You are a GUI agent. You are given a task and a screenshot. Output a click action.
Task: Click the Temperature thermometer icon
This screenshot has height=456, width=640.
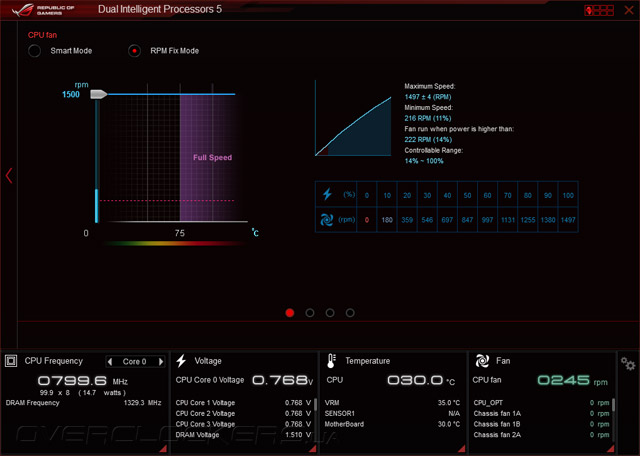[331, 361]
